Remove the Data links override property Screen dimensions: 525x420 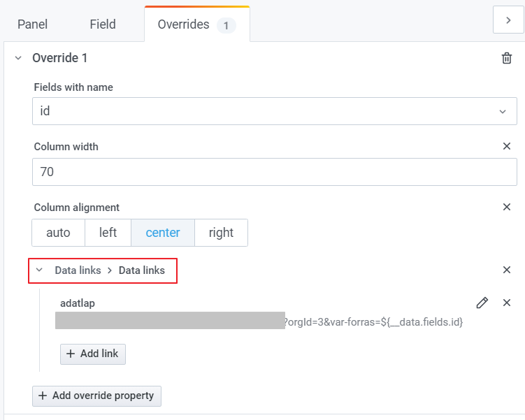point(507,270)
